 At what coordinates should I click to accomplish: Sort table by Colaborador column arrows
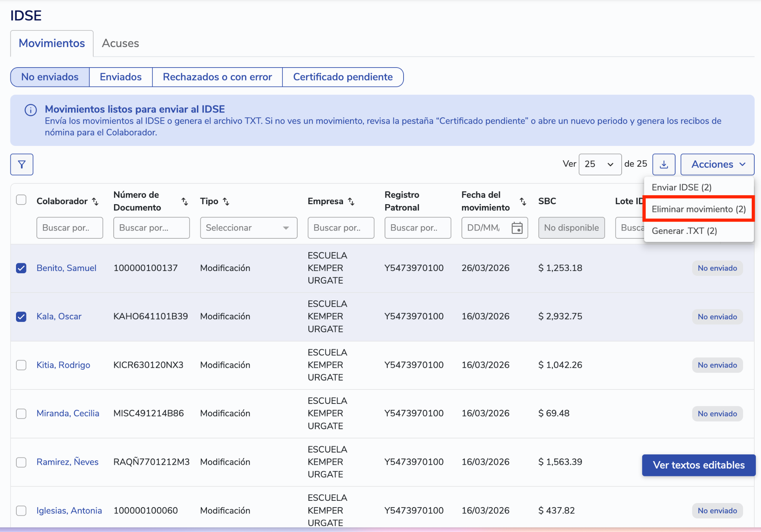click(x=95, y=201)
